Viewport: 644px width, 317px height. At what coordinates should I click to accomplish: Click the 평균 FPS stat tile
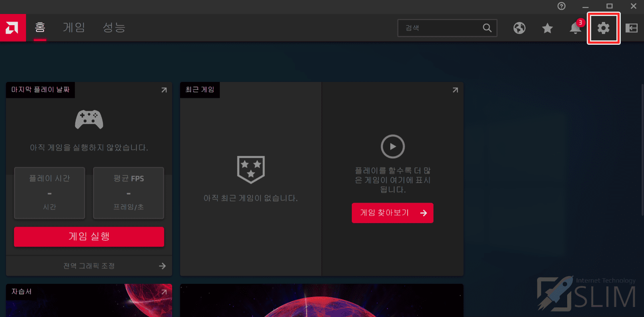pyautogui.click(x=128, y=193)
